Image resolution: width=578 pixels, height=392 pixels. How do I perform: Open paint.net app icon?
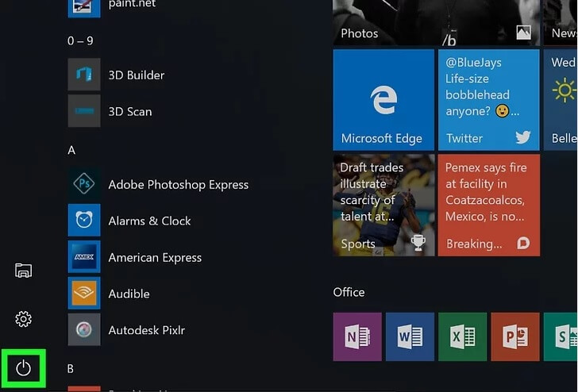point(84,8)
